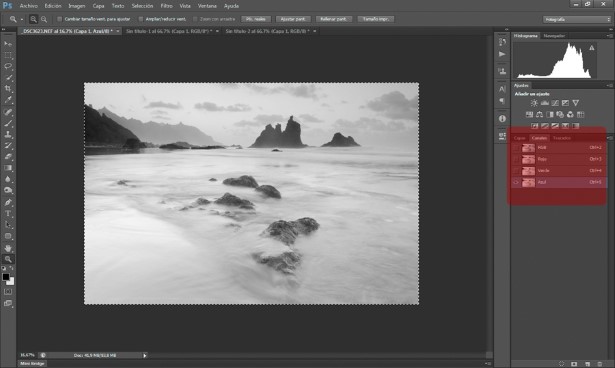This screenshot has height=368, width=615.
Task: Select the Quick Selection wand tool
Action: pyautogui.click(x=8, y=78)
